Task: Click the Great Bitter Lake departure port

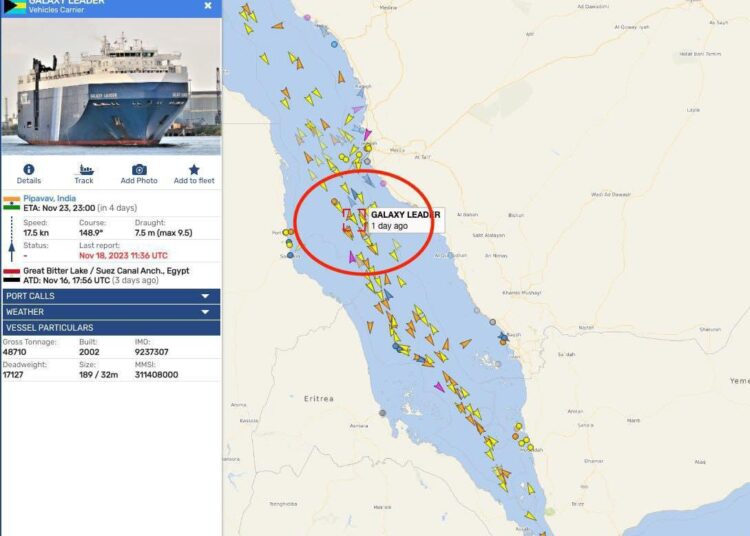Action: pos(106,271)
